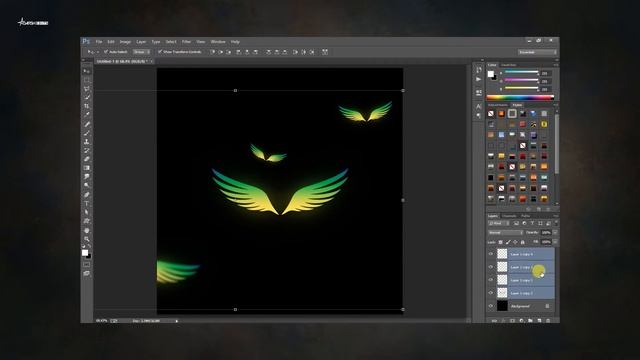Click Create new layer icon

(x=539, y=321)
